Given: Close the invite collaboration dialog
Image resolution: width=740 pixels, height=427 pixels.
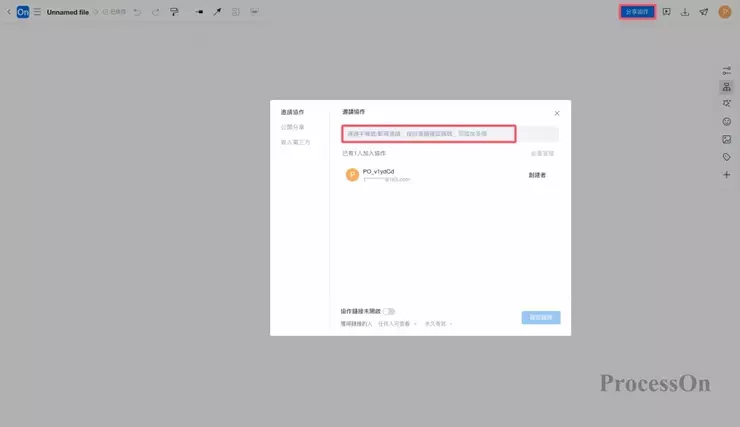Looking at the screenshot, I should pyautogui.click(x=557, y=113).
